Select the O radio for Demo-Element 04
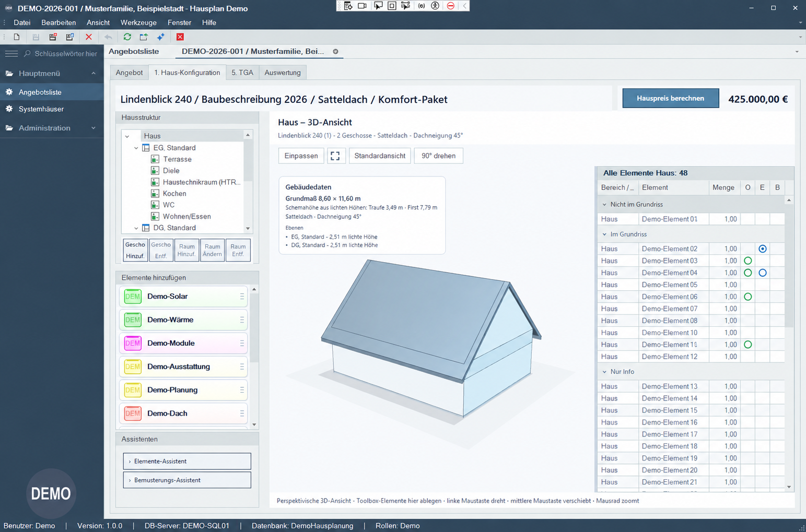 pos(748,273)
